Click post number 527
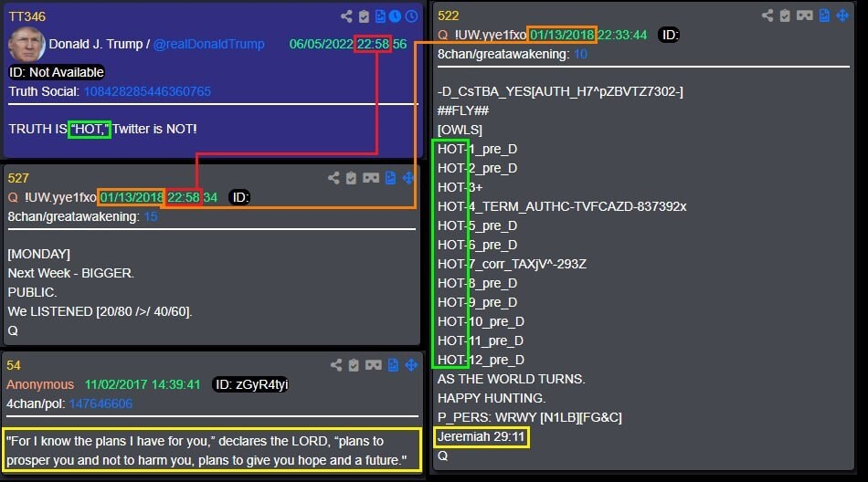Image resolution: width=868 pixels, height=482 pixels. click(18, 178)
